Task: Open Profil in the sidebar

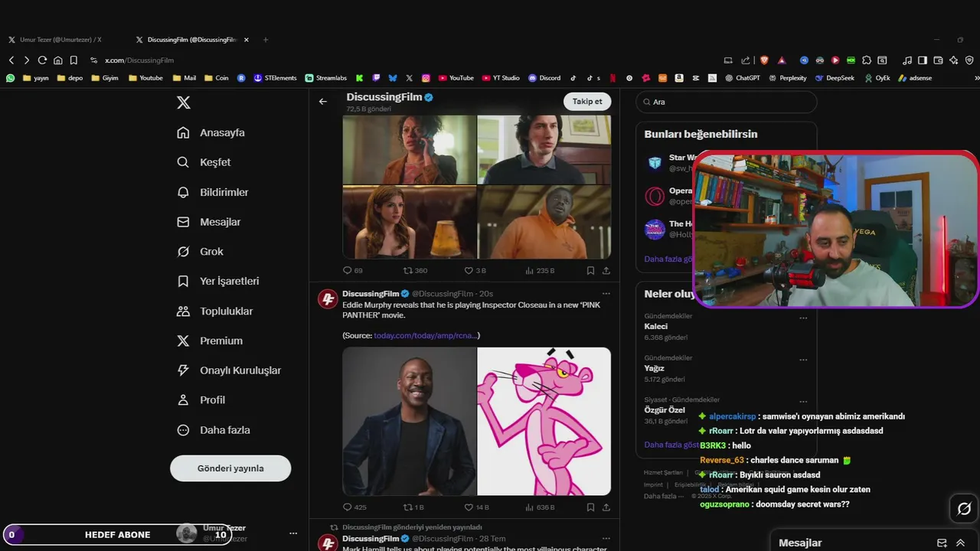Action: pos(201,399)
